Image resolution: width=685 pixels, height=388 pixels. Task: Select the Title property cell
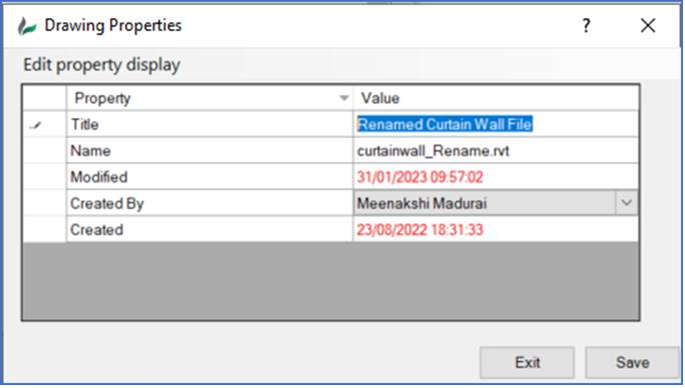point(209,124)
